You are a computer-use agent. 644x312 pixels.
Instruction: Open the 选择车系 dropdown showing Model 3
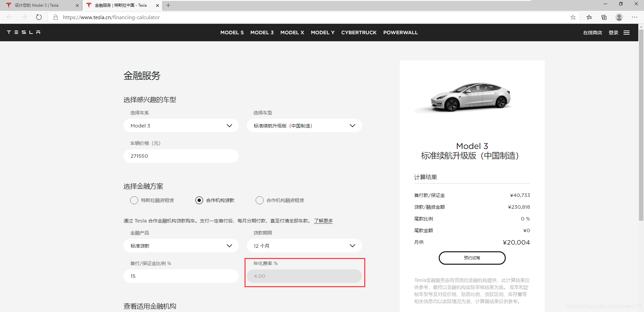181,125
